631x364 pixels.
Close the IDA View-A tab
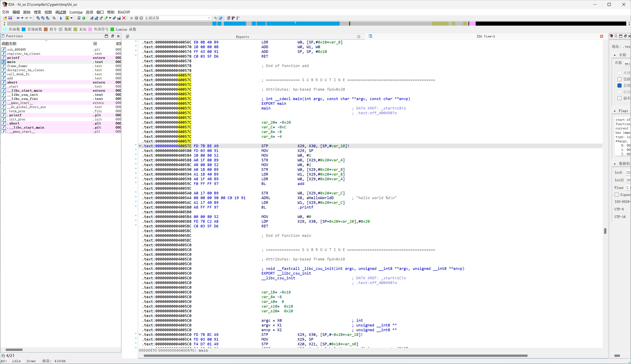click(x=601, y=37)
